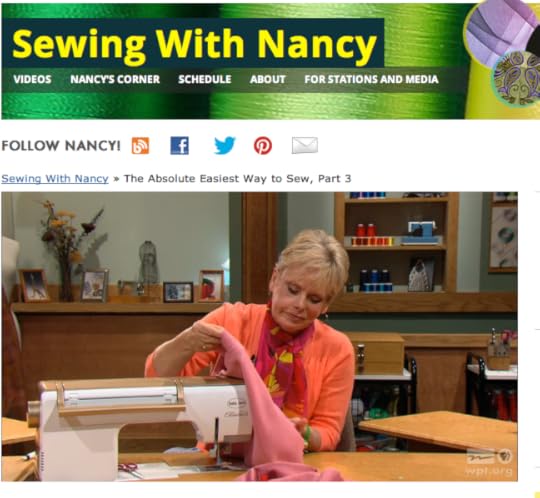
Task: Visit Nancy's Pinterest via red icon
Action: [263, 146]
